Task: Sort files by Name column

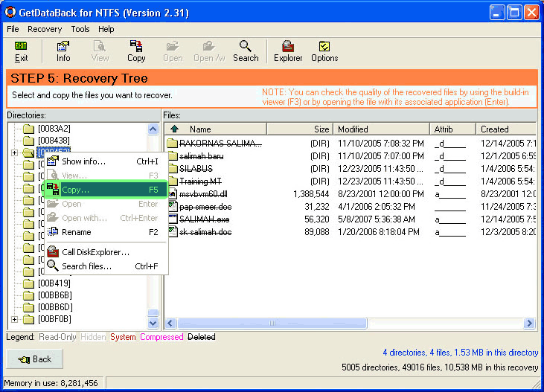Action: click(x=215, y=129)
